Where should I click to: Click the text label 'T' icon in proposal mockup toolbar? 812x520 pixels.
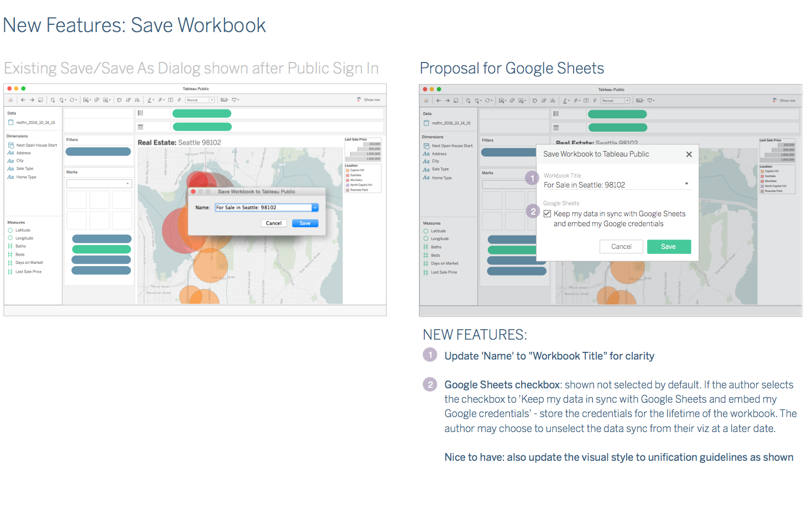(x=586, y=101)
